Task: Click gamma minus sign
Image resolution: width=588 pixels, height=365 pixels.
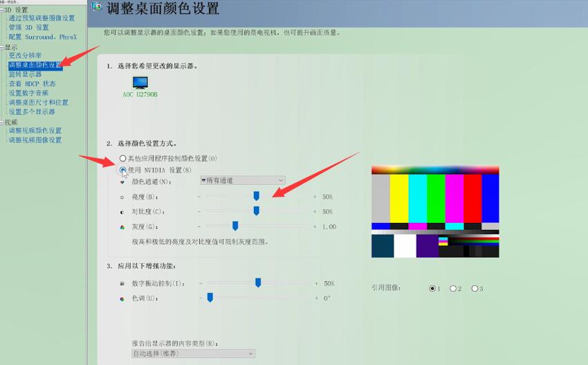Action: (199, 226)
